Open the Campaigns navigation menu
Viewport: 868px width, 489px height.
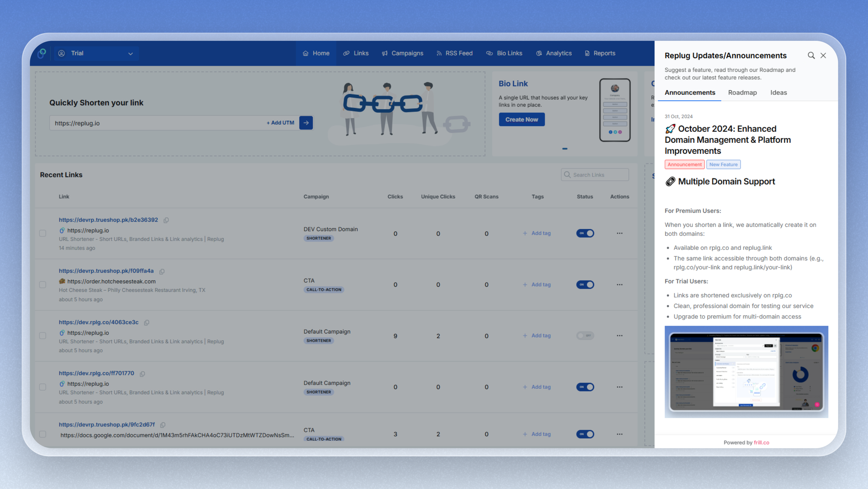[403, 53]
